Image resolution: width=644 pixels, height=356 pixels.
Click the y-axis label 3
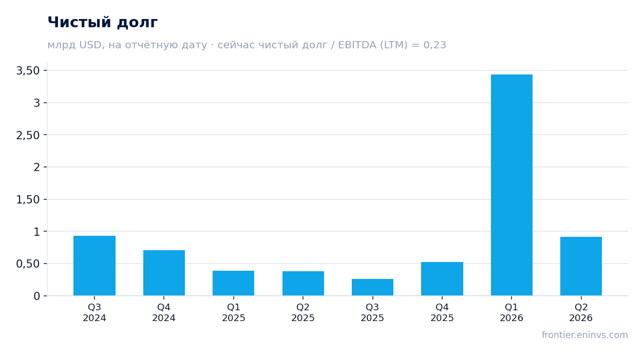pos(36,103)
